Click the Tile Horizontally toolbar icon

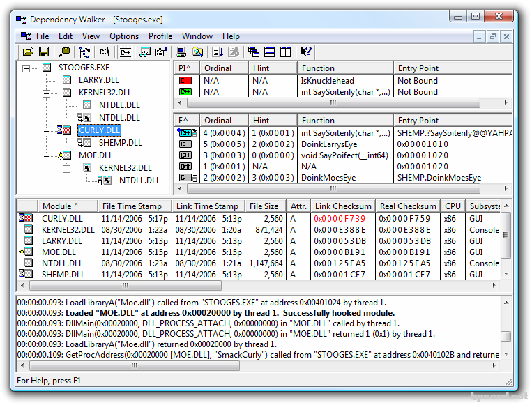[269, 52]
